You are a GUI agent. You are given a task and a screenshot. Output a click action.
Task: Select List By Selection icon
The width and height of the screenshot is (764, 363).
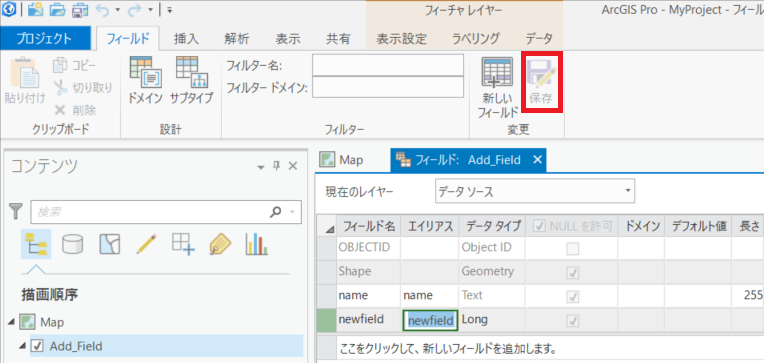pyautogui.click(x=110, y=244)
